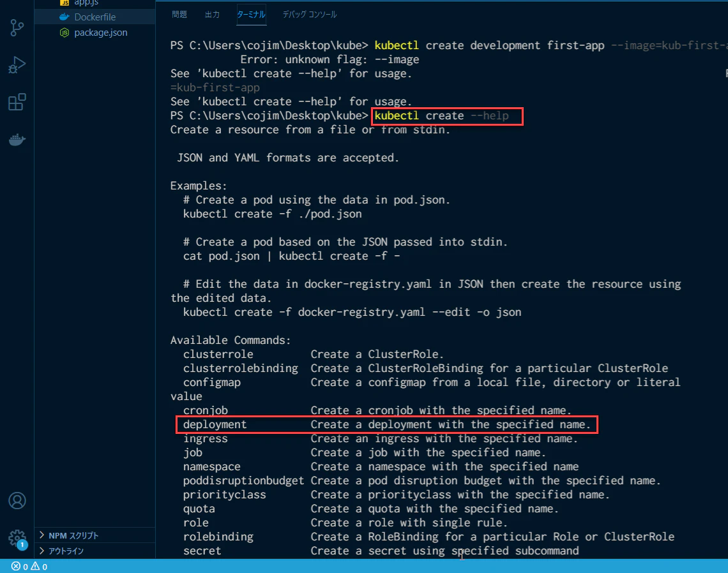Open the Docker view in activity bar
The width and height of the screenshot is (728, 573).
[17, 139]
